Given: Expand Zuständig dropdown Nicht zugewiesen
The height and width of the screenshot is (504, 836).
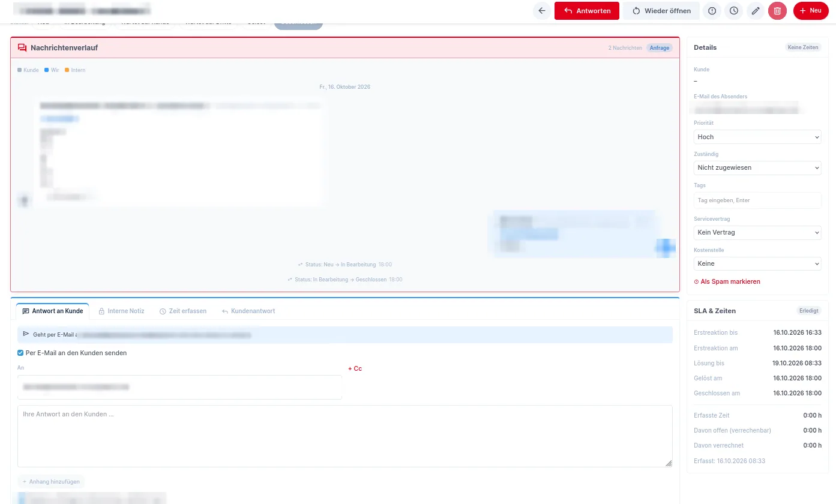Looking at the screenshot, I should (x=757, y=167).
